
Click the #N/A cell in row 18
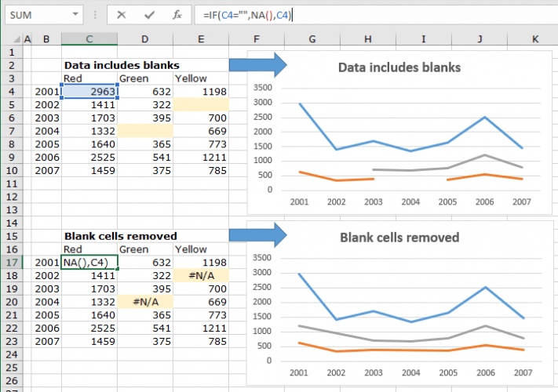coord(201,275)
